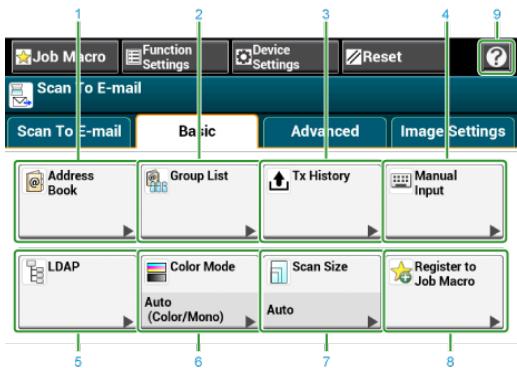Expand Manual Input with its arrow
Image resolution: width=517 pixels, height=368 pixels.
coord(495,231)
